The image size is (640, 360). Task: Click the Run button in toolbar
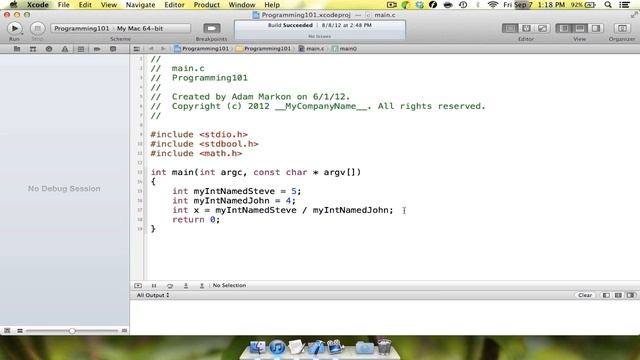(14, 28)
